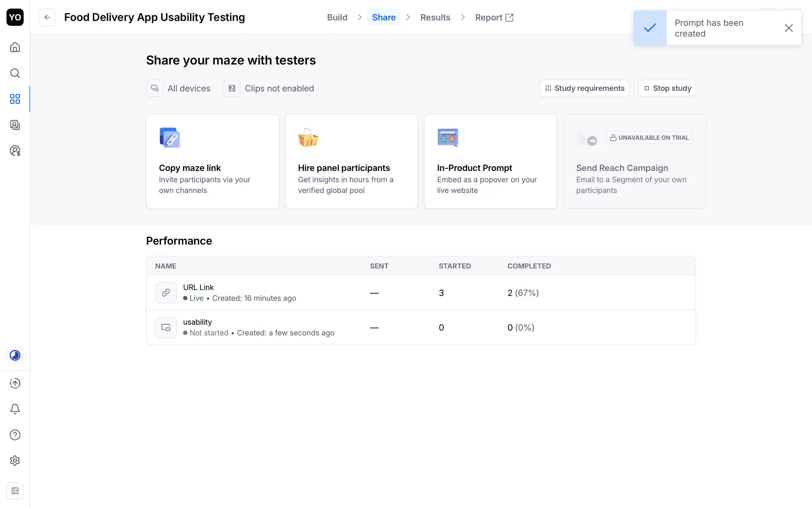Open the Report external link
Viewport: 812px width, 508px height.
click(494, 17)
